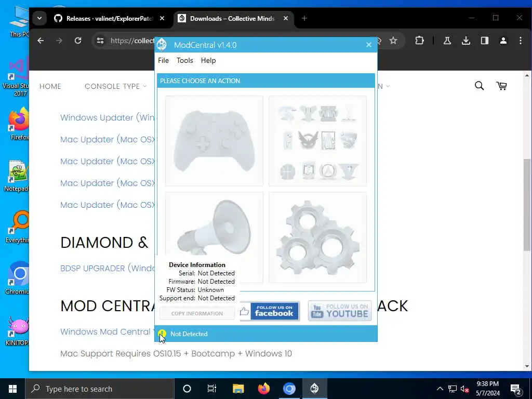The image size is (532, 399).
Task: Open the Windows Updater link
Action: coord(107,118)
